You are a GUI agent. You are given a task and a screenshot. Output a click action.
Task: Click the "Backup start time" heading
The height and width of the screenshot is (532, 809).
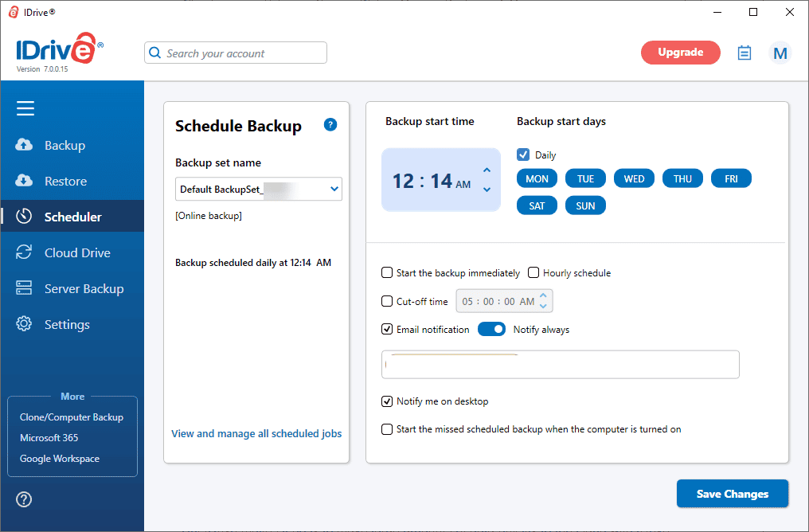point(430,121)
